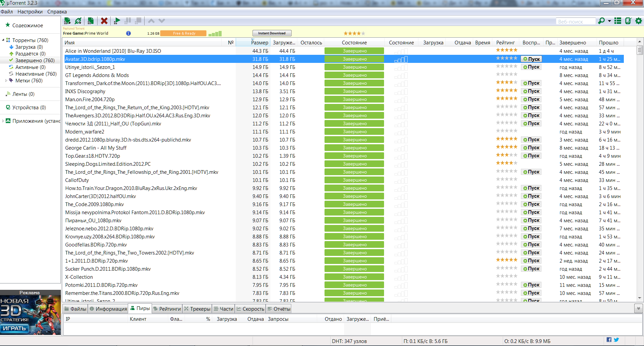Screen dimensions: 644x346
Task: Click the Facebook icon in status bar
Action: coord(609,340)
